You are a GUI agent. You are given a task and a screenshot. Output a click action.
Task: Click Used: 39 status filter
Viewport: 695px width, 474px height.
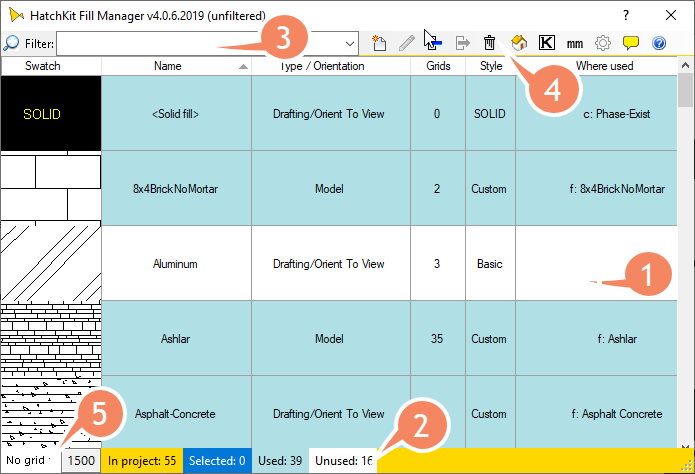[x=280, y=460]
